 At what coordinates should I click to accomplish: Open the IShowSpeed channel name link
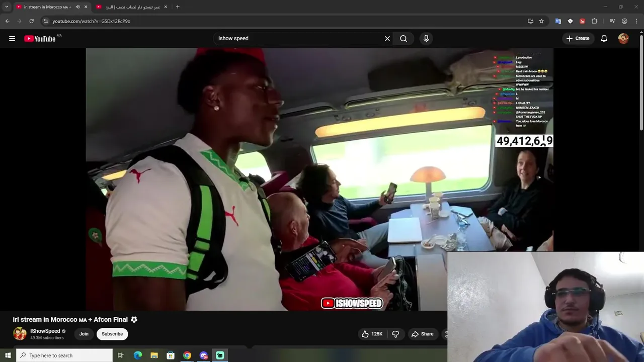click(x=45, y=331)
